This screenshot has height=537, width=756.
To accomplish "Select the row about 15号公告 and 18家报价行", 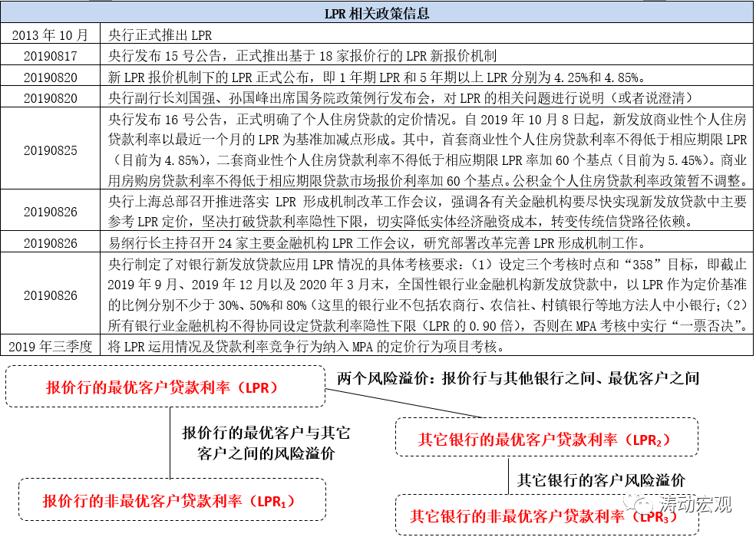I will coord(302,56).
